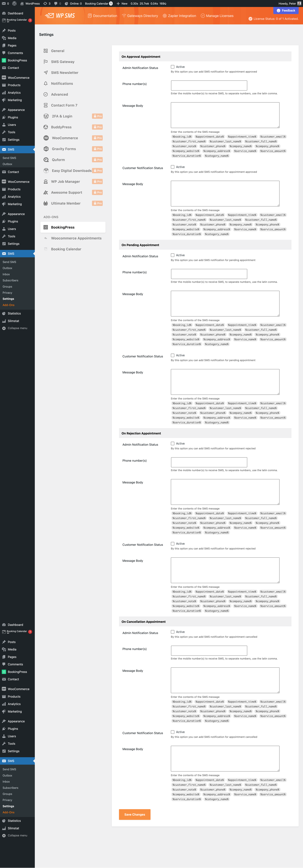Click the Save Changes button

(135, 814)
